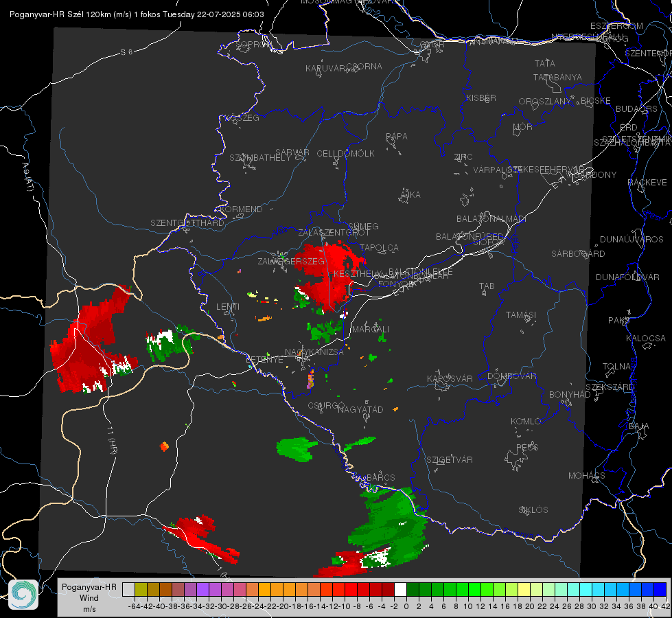672x618 pixels.
Task: Select the CELLDÖMÖLK label
Action: (345, 154)
